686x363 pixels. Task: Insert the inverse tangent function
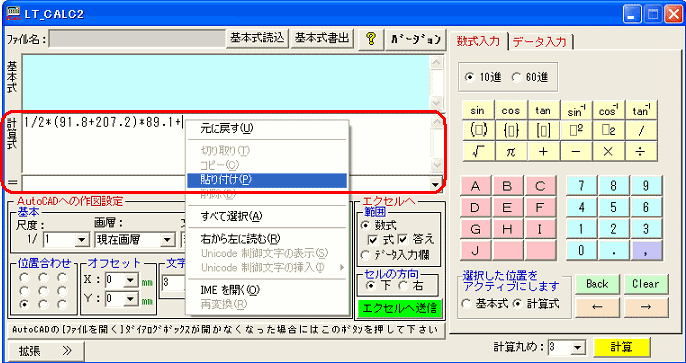click(x=641, y=111)
